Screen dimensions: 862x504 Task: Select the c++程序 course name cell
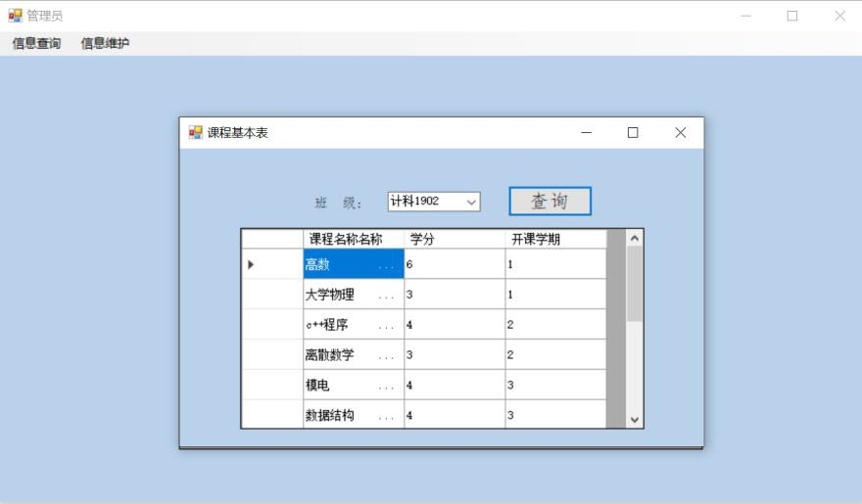pos(354,325)
